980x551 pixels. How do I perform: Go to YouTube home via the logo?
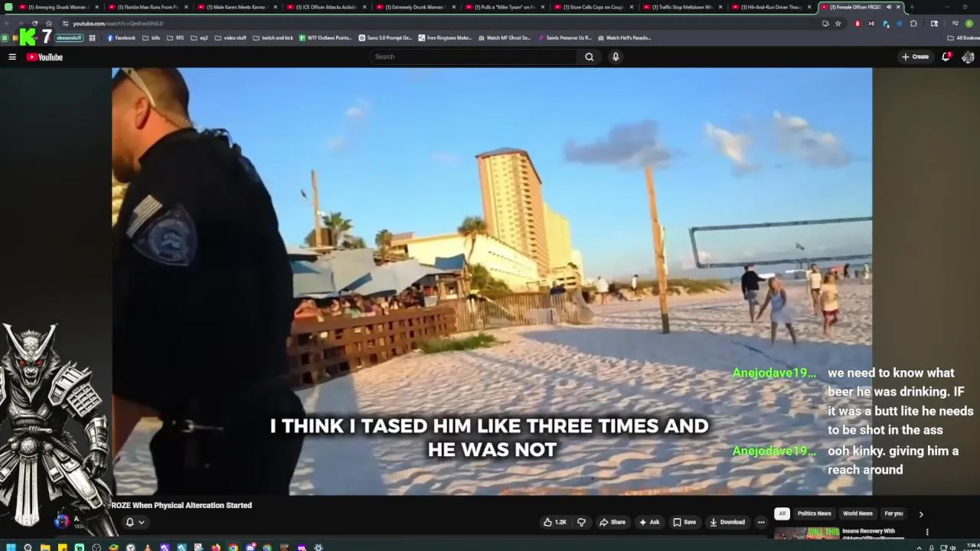[x=44, y=57]
